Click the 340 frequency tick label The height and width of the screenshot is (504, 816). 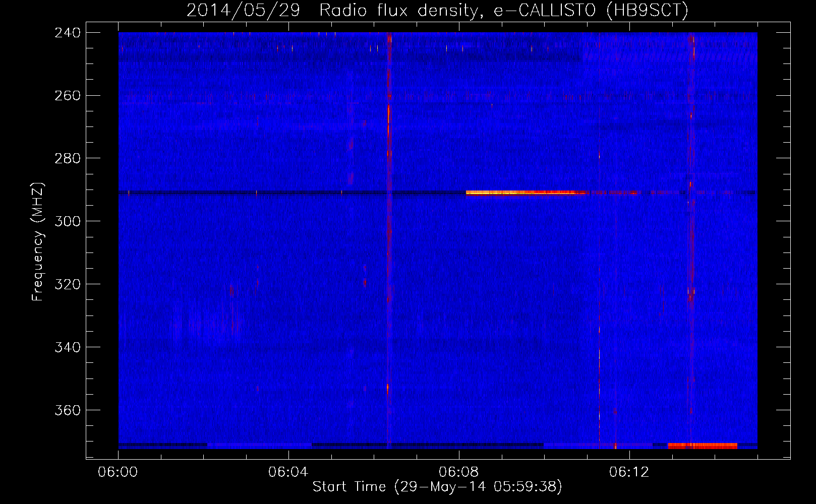tap(68, 347)
